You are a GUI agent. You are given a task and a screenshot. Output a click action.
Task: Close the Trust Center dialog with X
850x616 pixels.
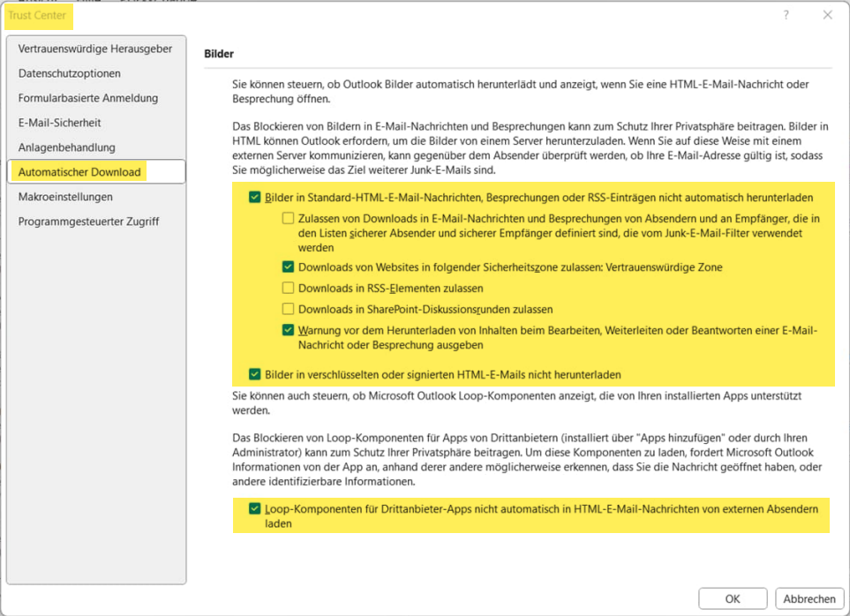[x=827, y=15]
